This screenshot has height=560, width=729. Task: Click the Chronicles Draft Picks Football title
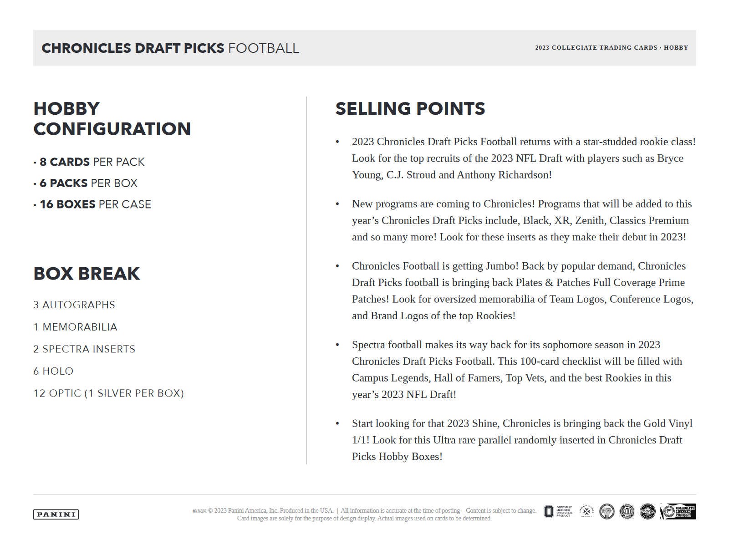[170, 48]
